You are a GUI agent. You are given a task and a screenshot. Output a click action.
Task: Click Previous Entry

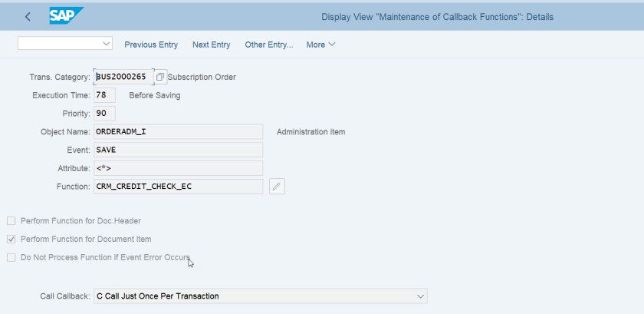coord(151,45)
